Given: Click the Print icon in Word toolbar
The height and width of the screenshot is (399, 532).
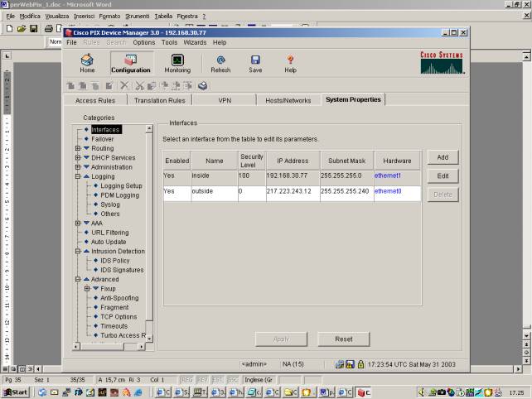Looking at the screenshot, I should point(49,28).
